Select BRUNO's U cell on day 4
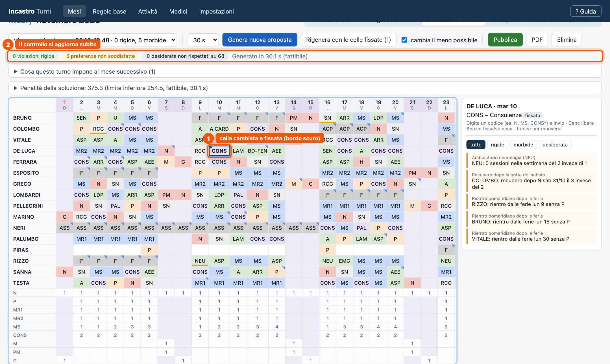This screenshot has height=364, width=610. coord(115,118)
